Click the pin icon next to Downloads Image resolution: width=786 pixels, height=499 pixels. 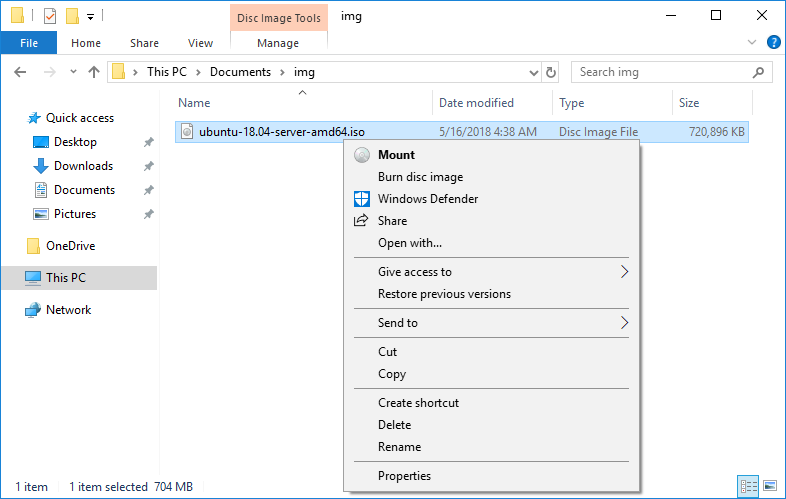(x=148, y=166)
